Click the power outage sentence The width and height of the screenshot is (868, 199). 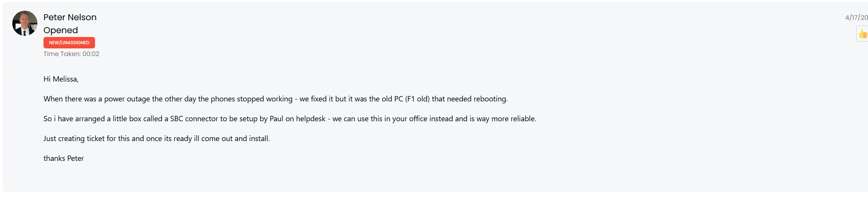point(276,99)
